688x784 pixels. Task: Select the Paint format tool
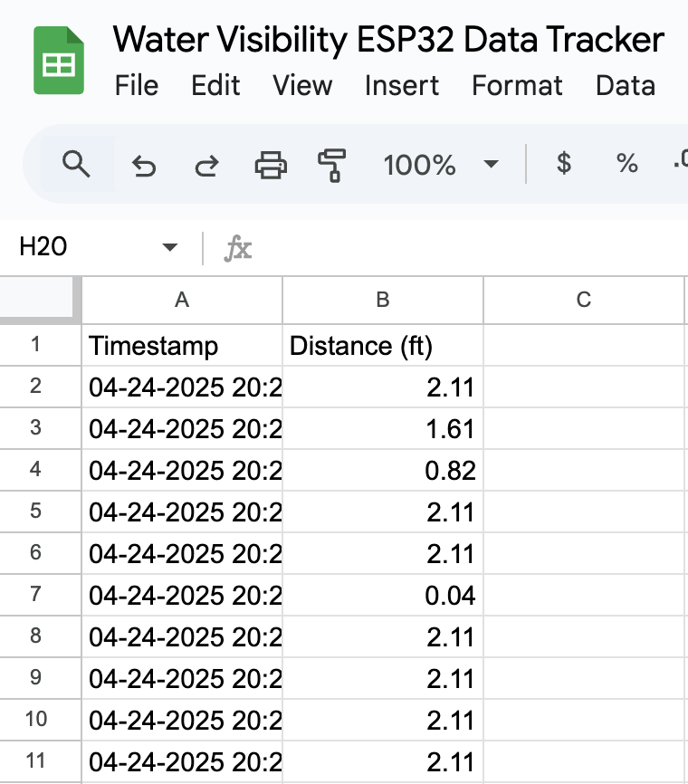[332, 165]
